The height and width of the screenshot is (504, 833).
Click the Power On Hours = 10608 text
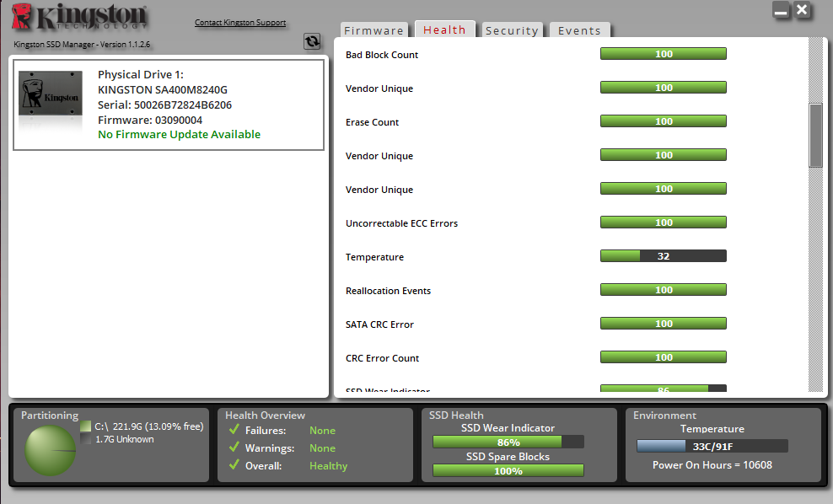click(x=712, y=464)
